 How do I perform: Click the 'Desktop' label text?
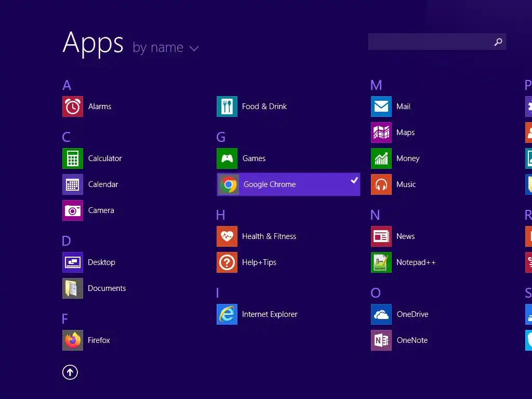pos(101,262)
